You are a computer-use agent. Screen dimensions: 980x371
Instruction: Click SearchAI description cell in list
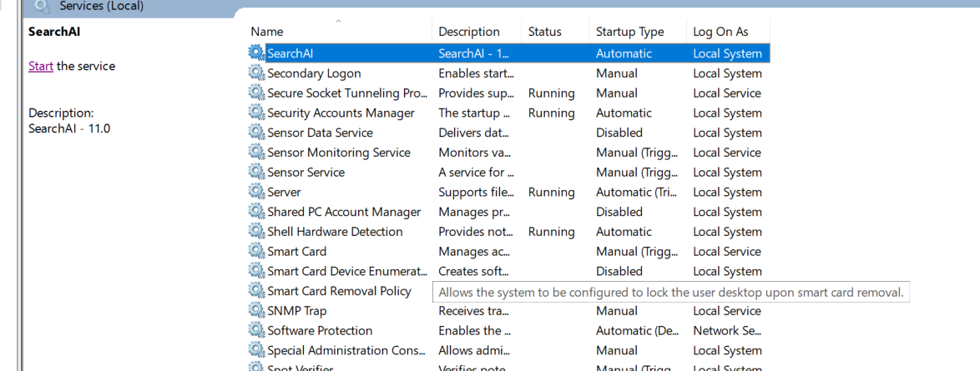[474, 53]
